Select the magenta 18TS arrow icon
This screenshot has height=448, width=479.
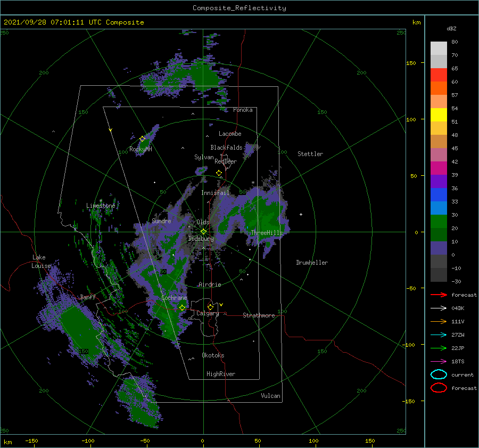click(439, 362)
